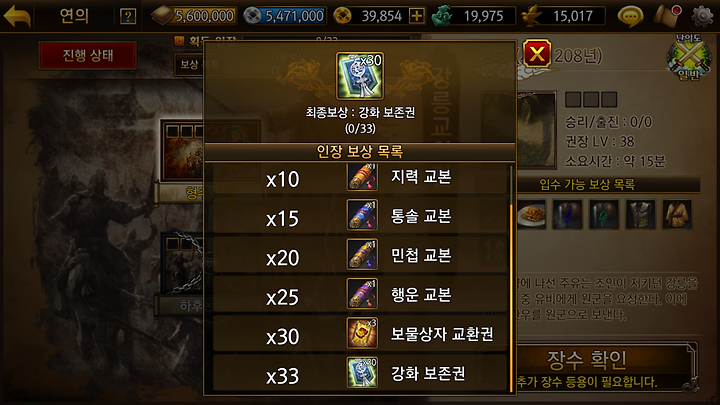
Task: Select the 지력 교본 scroll icon
Action: coord(362,176)
